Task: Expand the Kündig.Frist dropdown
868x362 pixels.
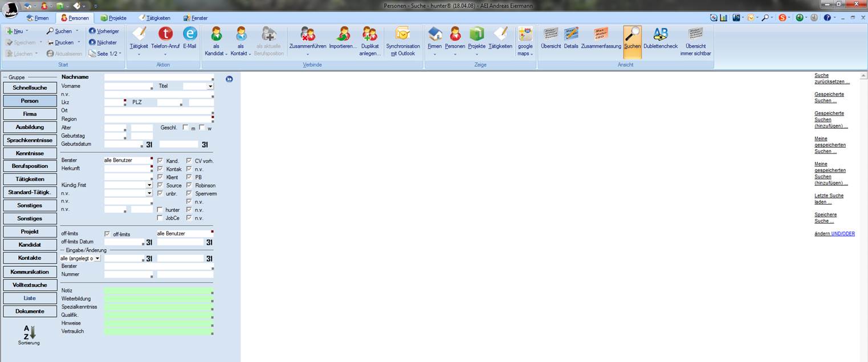Action: point(149,185)
